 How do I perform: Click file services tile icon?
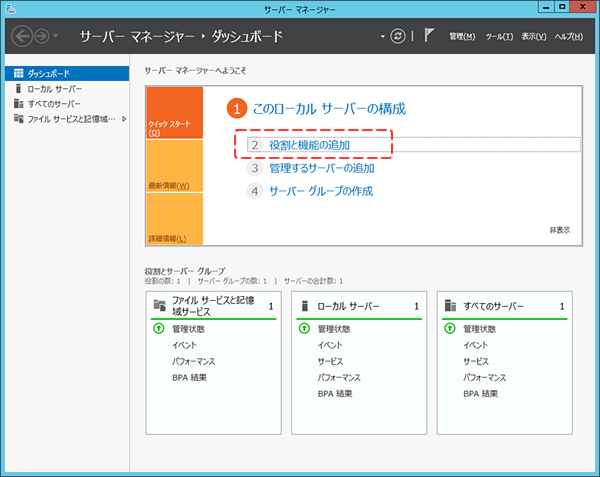(160, 305)
